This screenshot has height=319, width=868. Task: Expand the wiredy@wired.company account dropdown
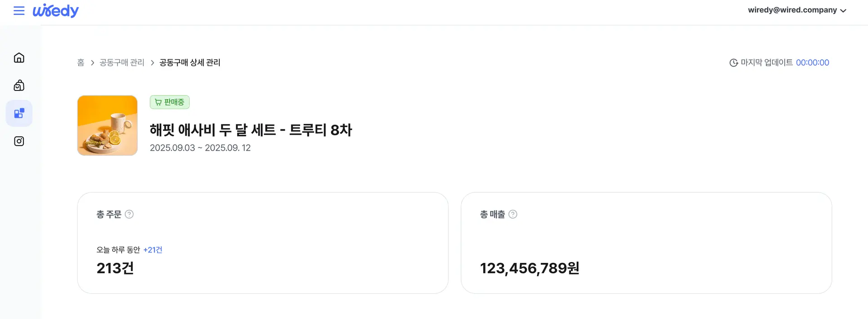tap(792, 10)
